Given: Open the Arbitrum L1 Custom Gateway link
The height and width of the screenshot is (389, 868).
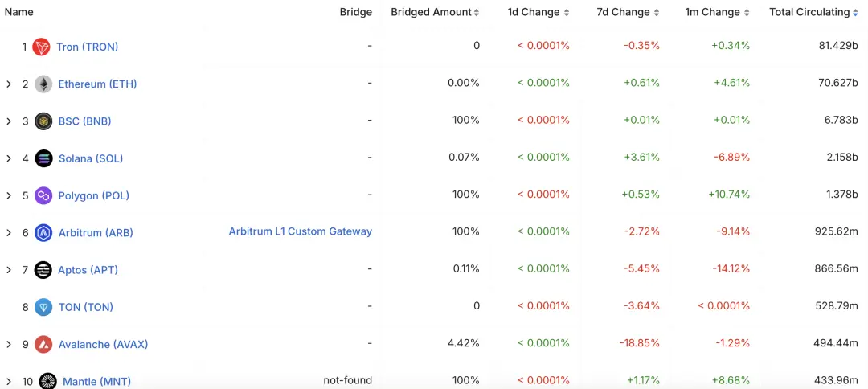Looking at the screenshot, I should tap(300, 231).
